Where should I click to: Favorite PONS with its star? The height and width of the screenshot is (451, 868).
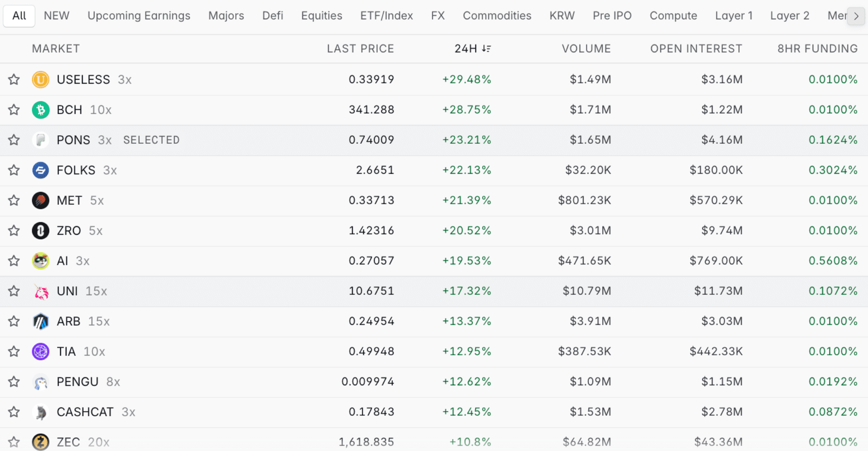[14, 140]
